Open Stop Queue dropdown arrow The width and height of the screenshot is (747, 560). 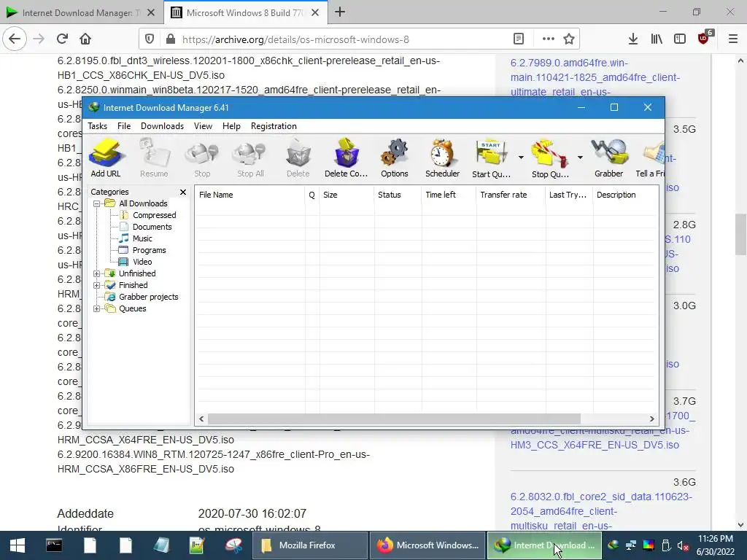[x=580, y=157]
